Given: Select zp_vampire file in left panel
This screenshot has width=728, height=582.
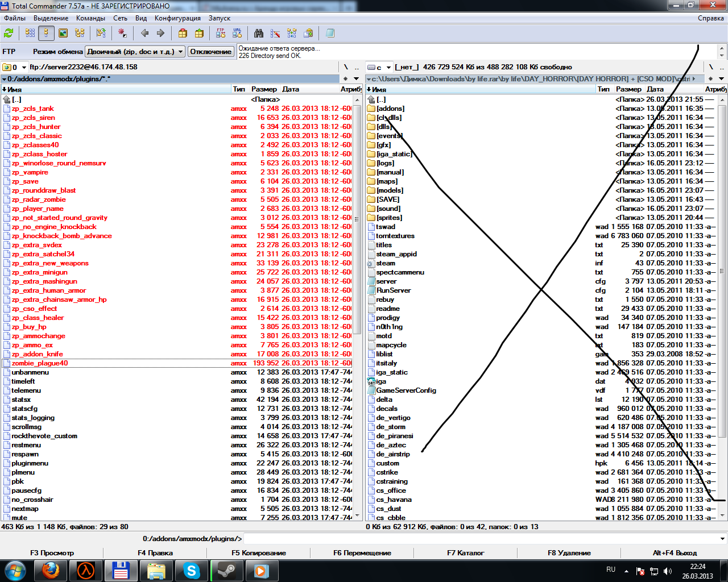Looking at the screenshot, I should point(177,172).
